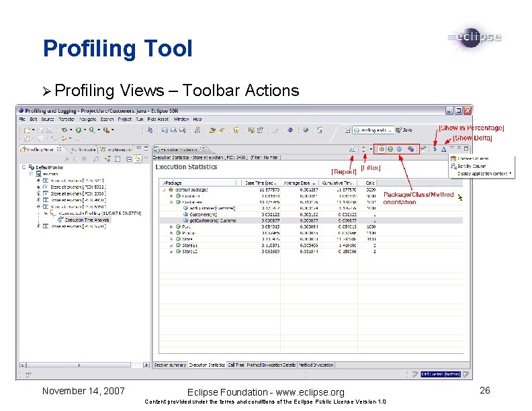Toggle Show as Percentage icon
Image resolution: width=532 pixels, height=411 pixels.
(435, 149)
